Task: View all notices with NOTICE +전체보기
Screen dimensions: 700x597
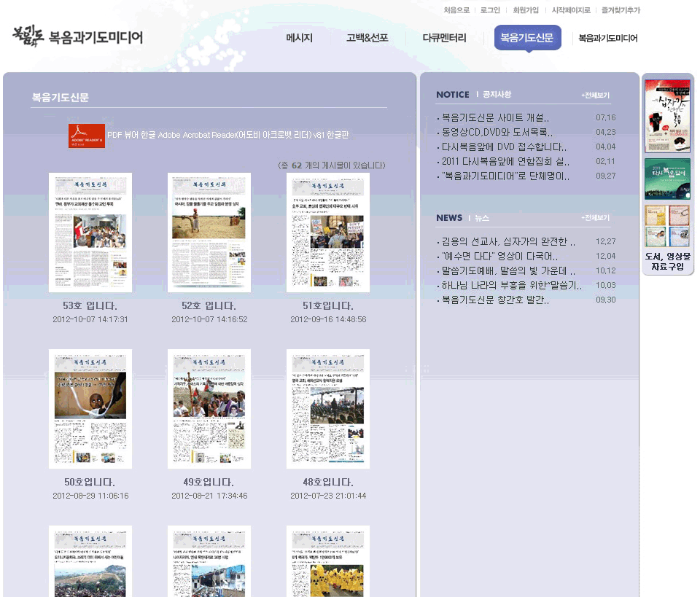Action: [x=595, y=95]
